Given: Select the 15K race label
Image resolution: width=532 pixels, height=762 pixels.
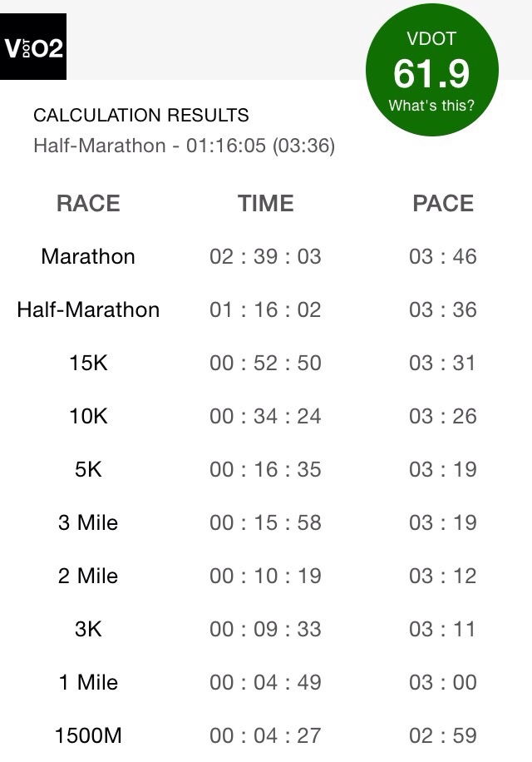Looking at the screenshot, I should click(x=88, y=363).
